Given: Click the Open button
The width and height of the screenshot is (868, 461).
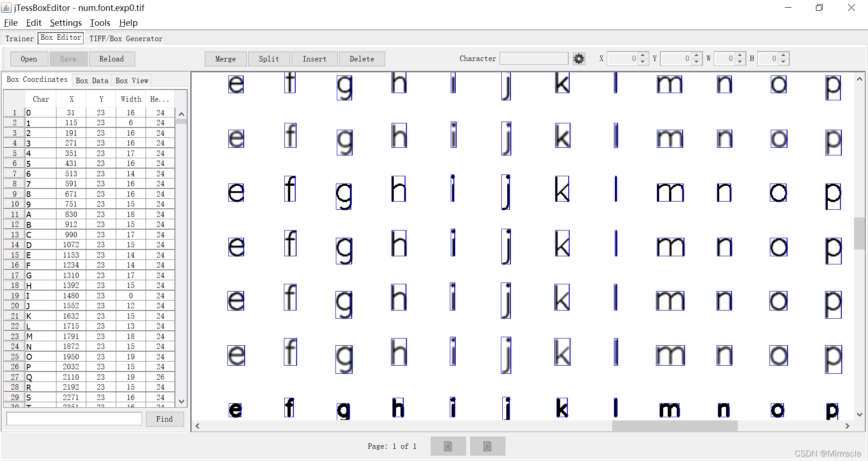Looking at the screenshot, I should tap(29, 59).
